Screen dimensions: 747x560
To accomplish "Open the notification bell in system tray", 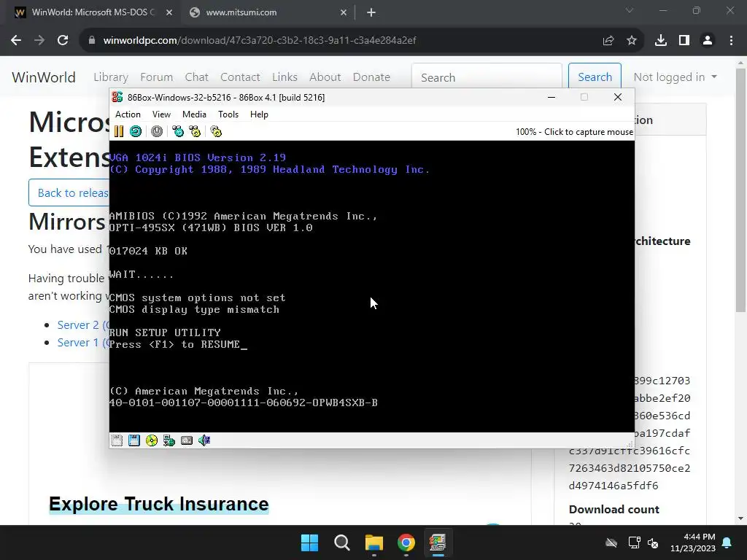I will pyautogui.click(x=727, y=542).
